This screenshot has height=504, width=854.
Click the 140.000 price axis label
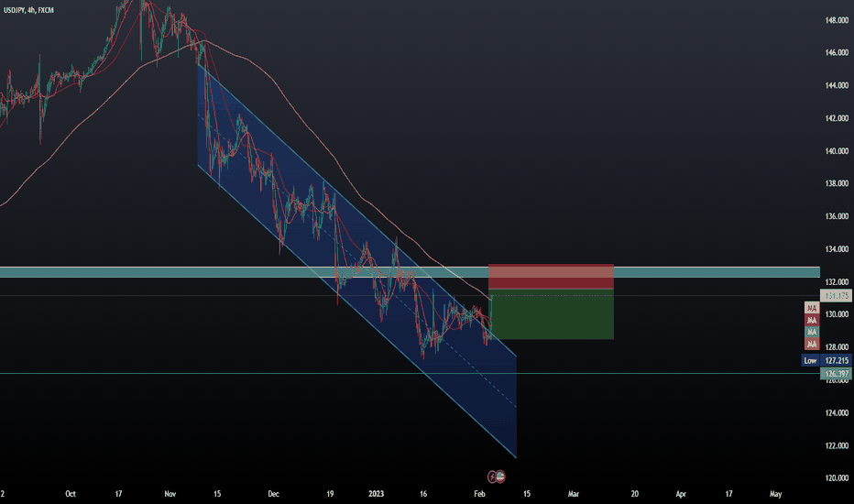tap(837, 151)
